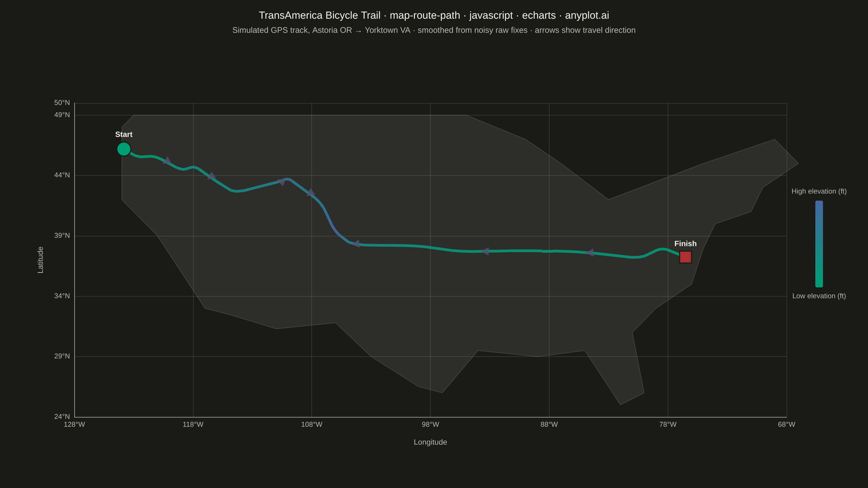
Task: Click the elevation gradient color bar
Action: pyautogui.click(x=819, y=244)
